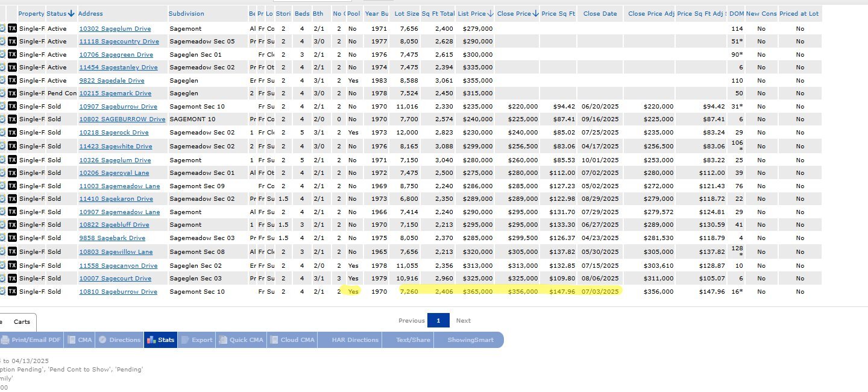
Task: Click the Text/Share toolbar option
Action: pyautogui.click(x=413, y=340)
